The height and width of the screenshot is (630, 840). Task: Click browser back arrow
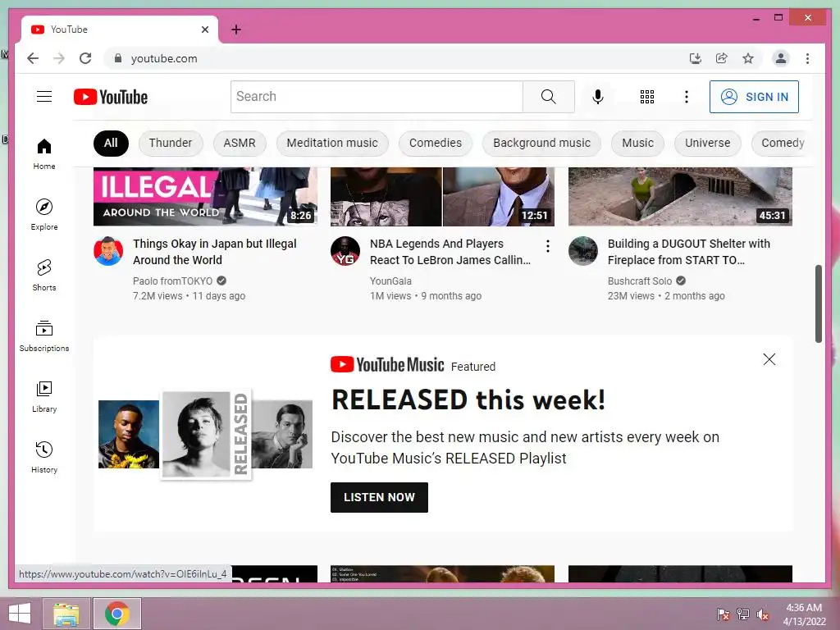coord(33,58)
